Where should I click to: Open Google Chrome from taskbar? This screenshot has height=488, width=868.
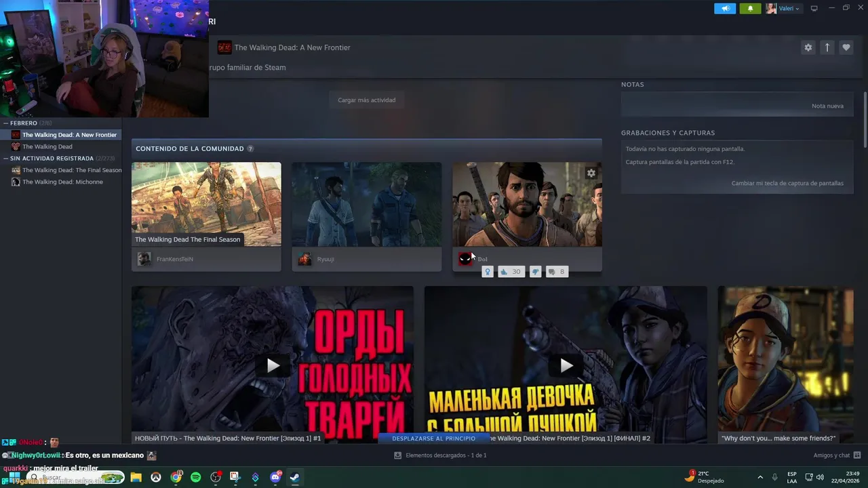(176, 477)
